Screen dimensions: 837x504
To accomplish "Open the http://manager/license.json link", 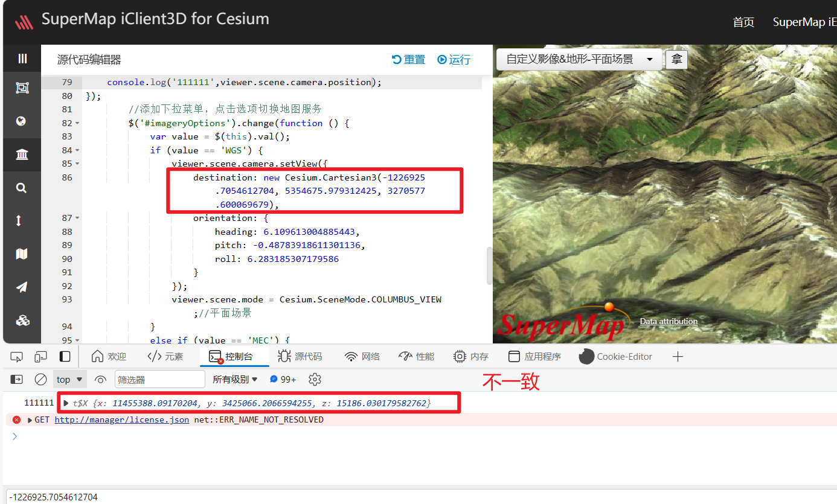I will point(122,419).
